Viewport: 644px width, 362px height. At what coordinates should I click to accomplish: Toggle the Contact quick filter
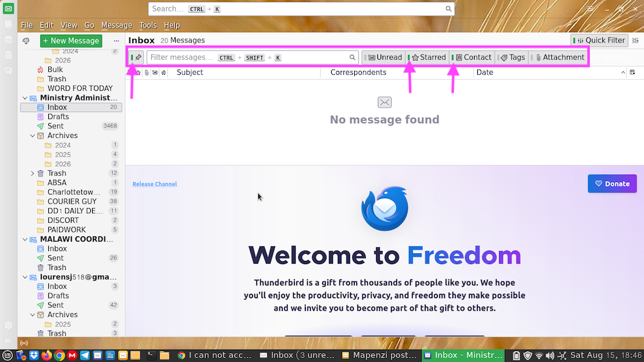click(x=472, y=57)
